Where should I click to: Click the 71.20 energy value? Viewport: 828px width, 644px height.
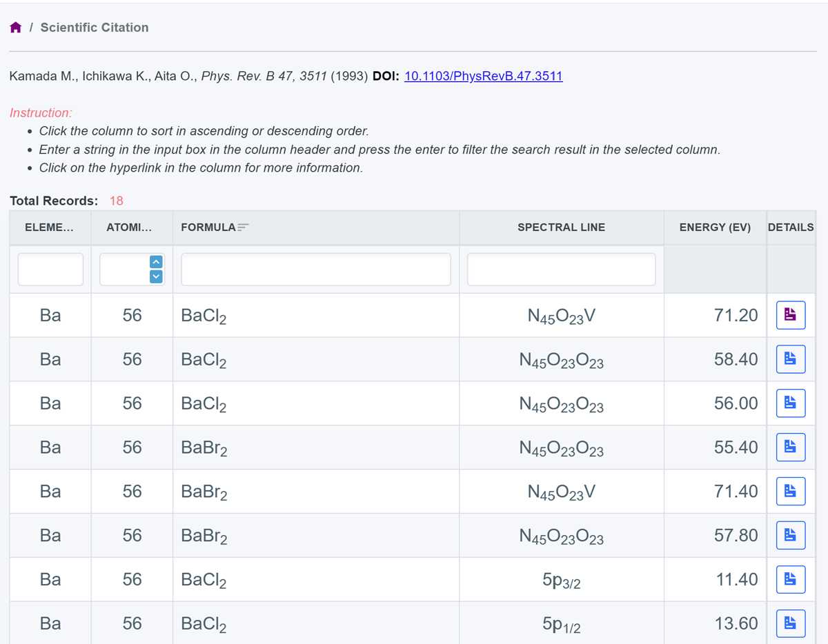pos(736,315)
